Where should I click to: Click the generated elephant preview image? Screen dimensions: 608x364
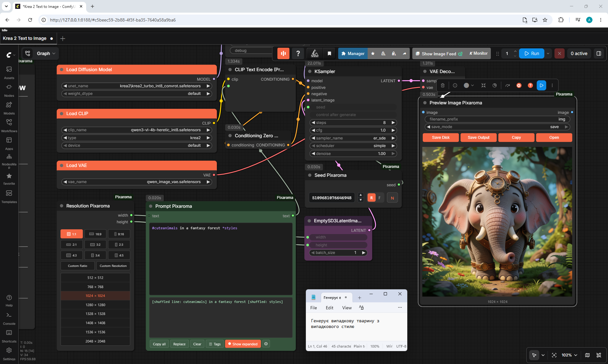tap(497, 221)
